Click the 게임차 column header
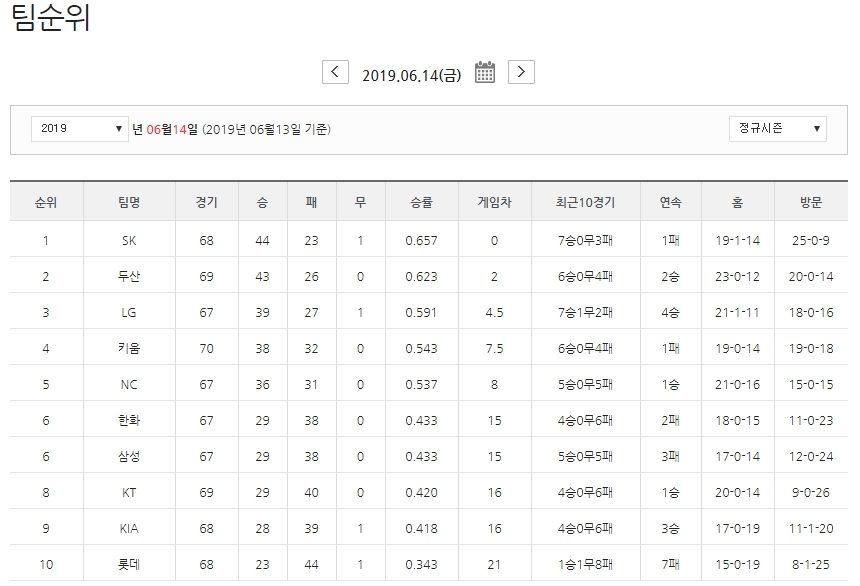This screenshot has height=586, width=860. point(494,202)
